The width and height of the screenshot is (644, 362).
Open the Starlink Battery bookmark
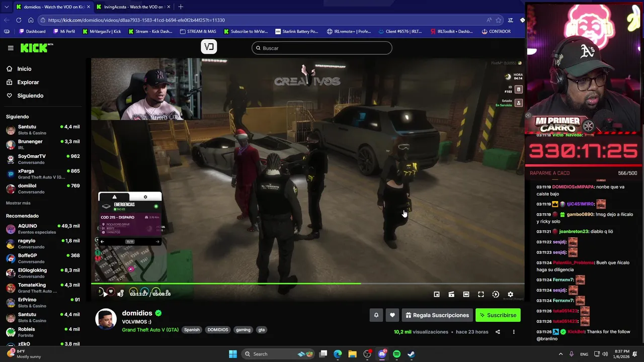point(296,31)
